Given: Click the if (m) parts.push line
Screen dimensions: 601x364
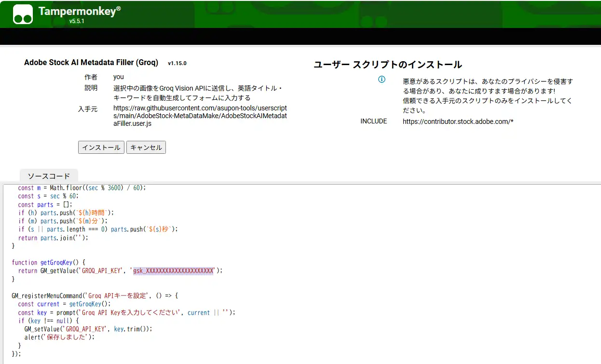Looking at the screenshot, I should pyautogui.click(x=63, y=221).
